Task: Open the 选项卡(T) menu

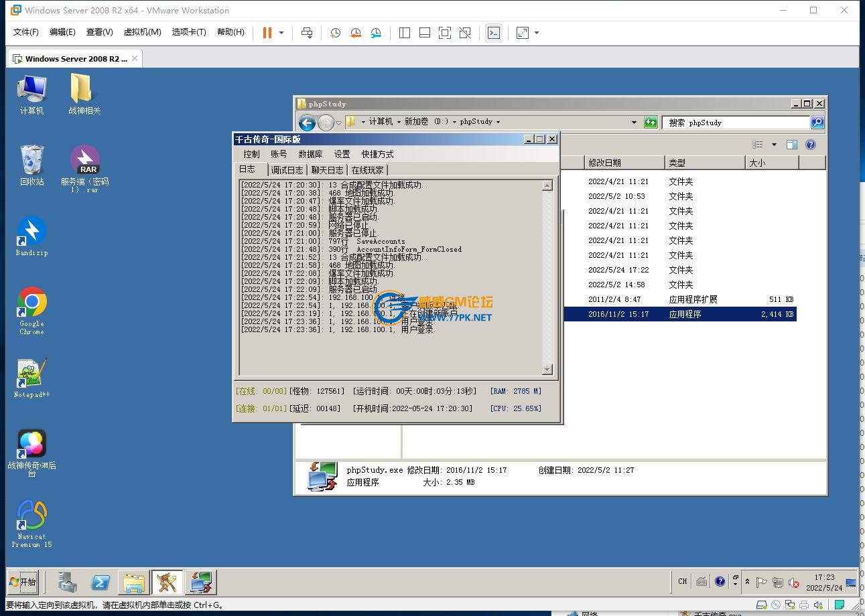Action: 189,32
